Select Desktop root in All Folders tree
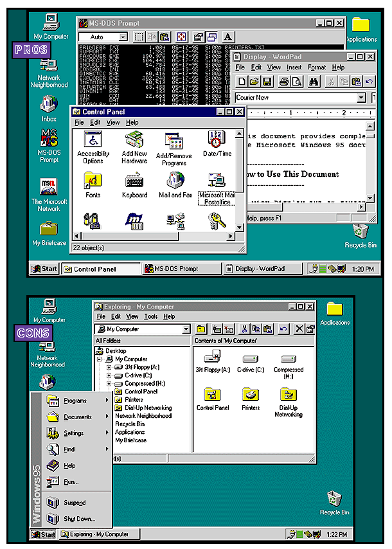Image resolution: width=392 pixels, height=549 pixels. click(111, 351)
